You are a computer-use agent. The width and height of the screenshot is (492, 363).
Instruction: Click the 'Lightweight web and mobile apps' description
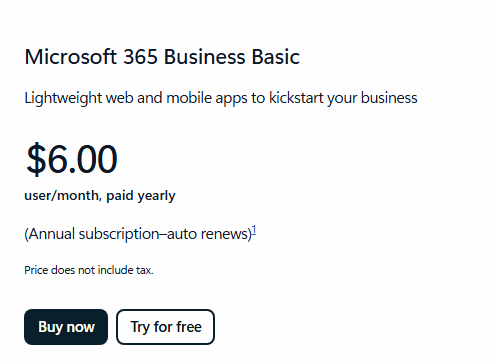click(x=221, y=98)
